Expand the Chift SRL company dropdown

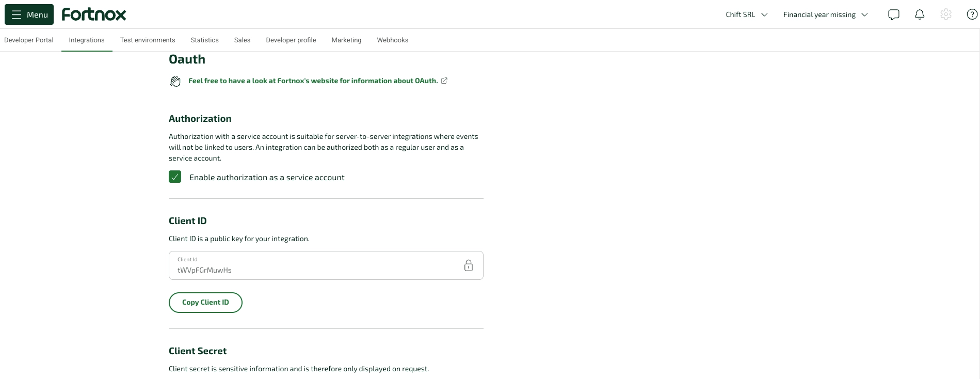(x=746, y=14)
